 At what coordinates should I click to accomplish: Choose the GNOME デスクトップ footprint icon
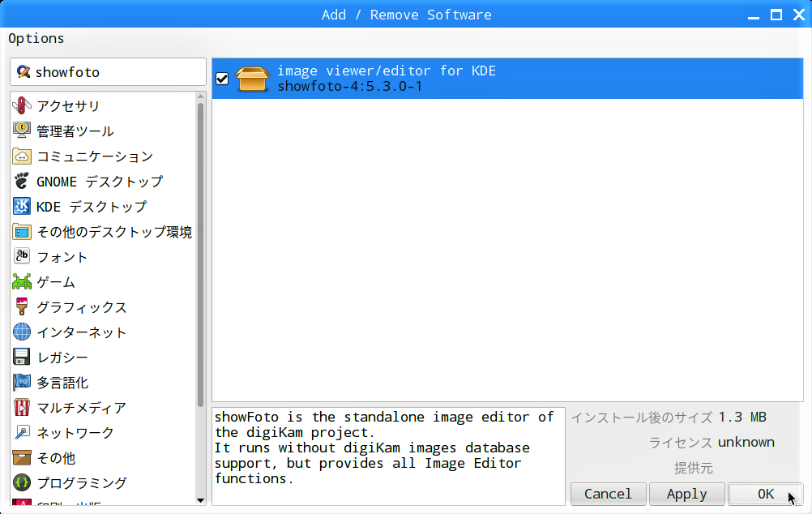coord(22,181)
